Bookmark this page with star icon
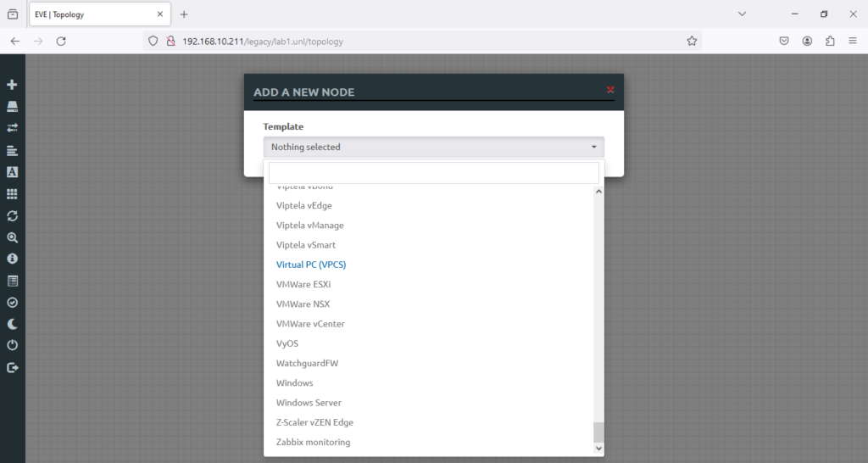This screenshot has width=868, height=463. tap(692, 41)
